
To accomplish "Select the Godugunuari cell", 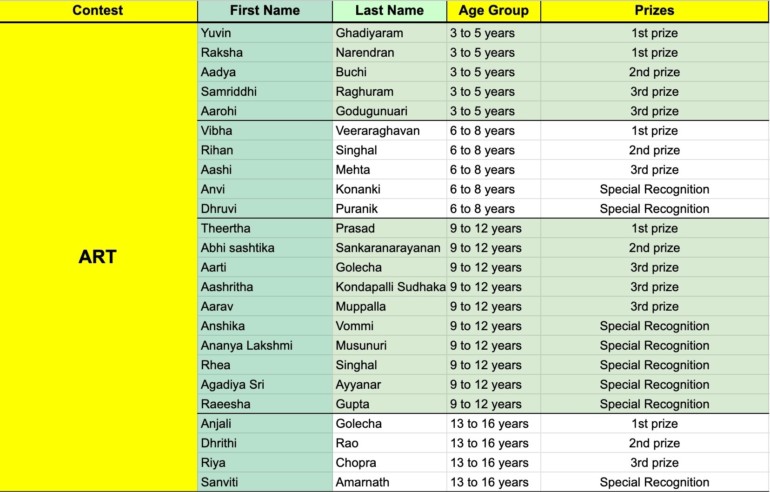I will tap(390, 111).
